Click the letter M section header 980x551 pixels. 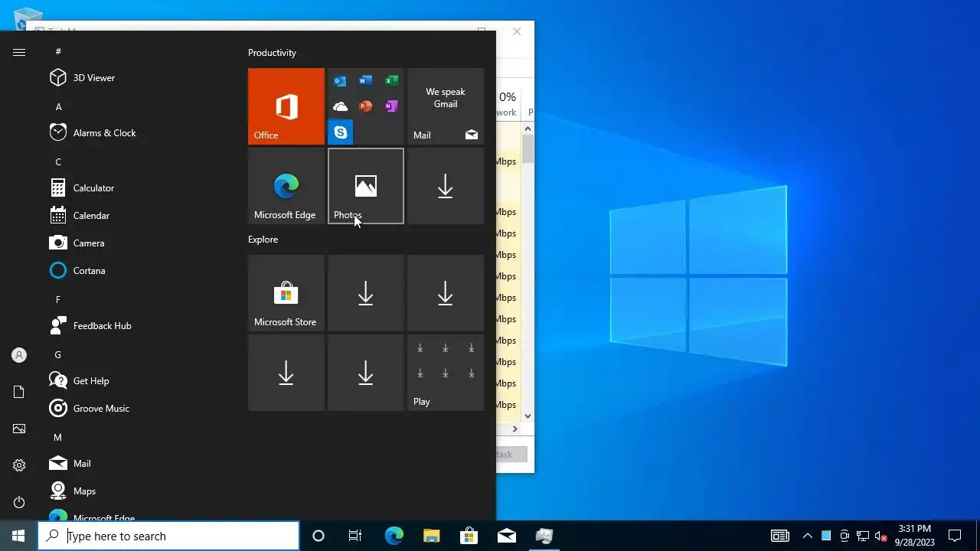pyautogui.click(x=58, y=437)
